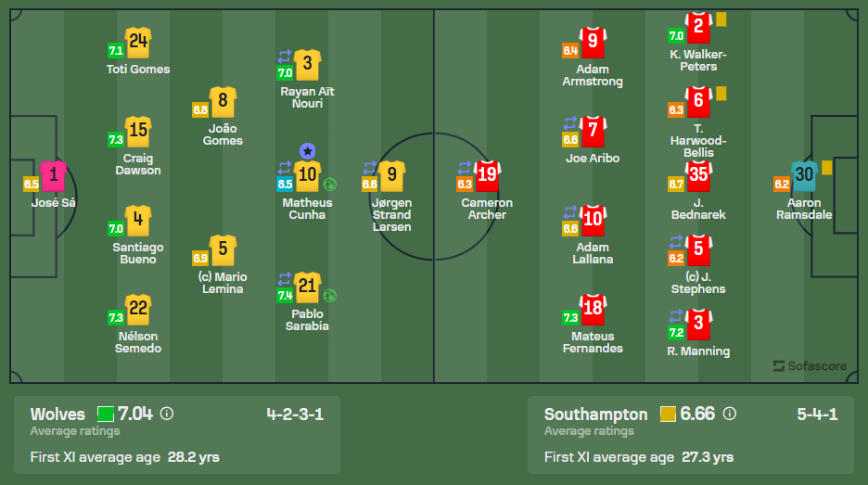The width and height of the screenshot is (868, 485).
Task: Click the substitution arrows on Joe Aribo
Action: pos(570,123)
